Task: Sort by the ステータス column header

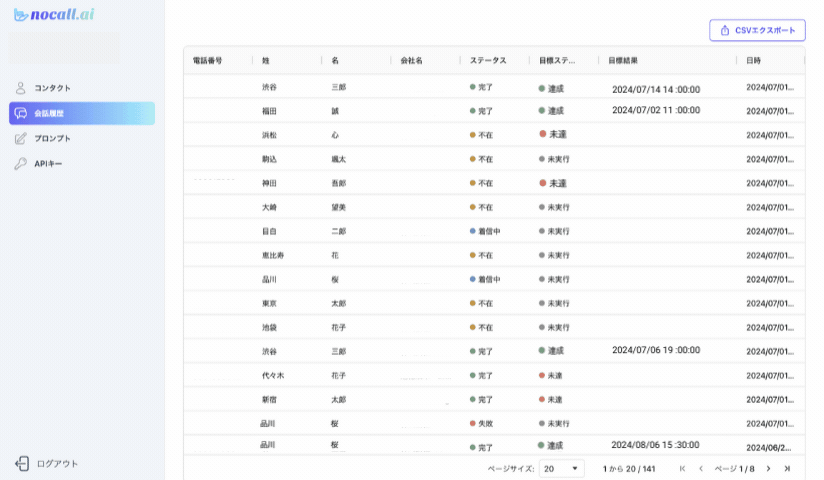Action: click(x=489, y=61)
